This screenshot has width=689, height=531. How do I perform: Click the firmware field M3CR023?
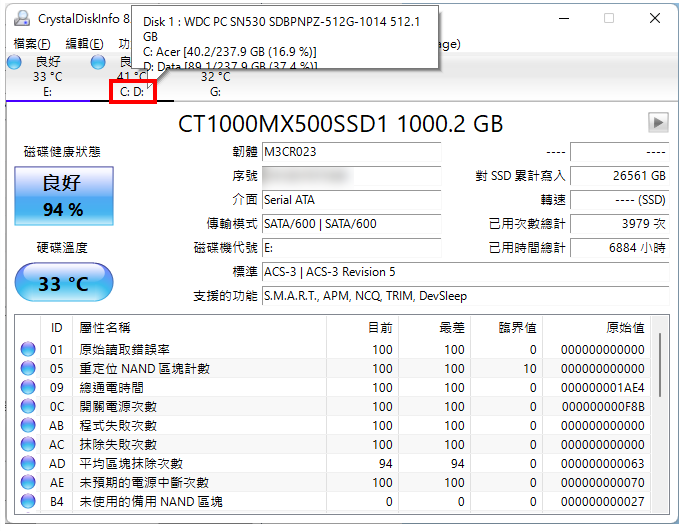click(x=352, y=152)
